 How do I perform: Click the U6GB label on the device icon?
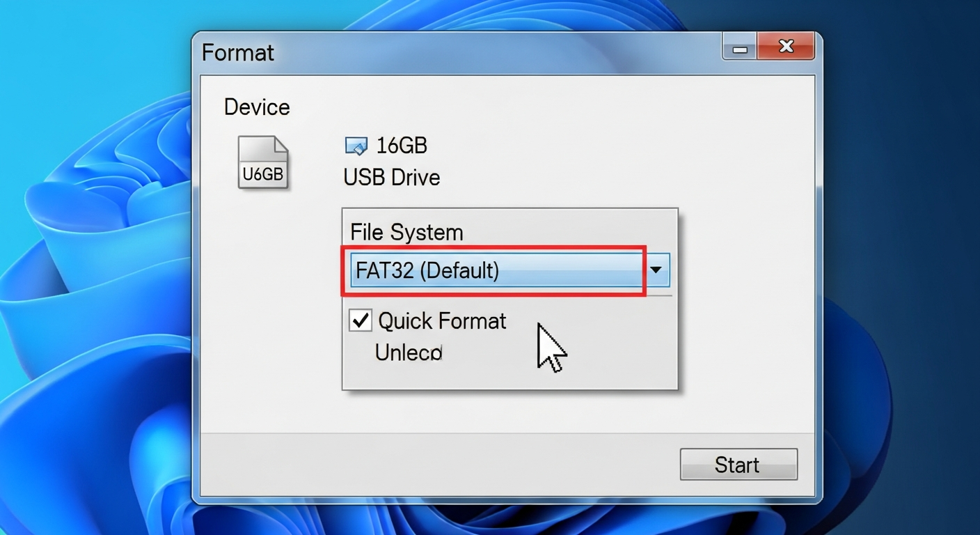click(x=263, y=174)
